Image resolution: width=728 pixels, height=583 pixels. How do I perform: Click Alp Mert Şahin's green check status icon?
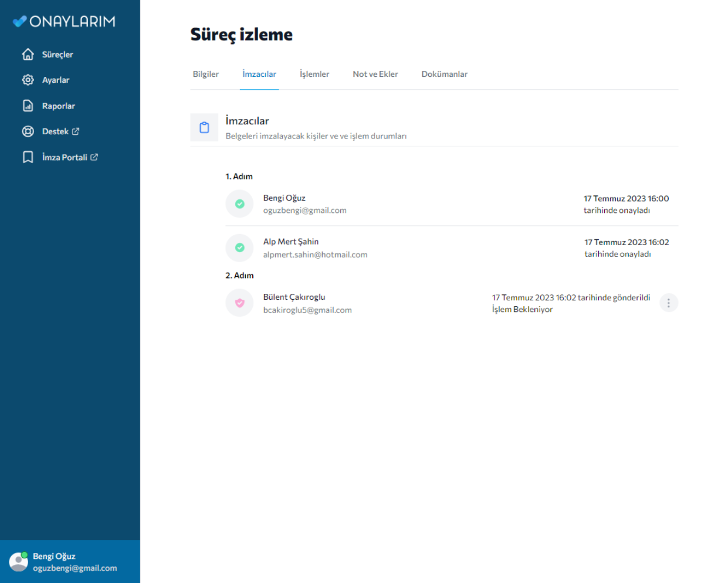[239, 248]
